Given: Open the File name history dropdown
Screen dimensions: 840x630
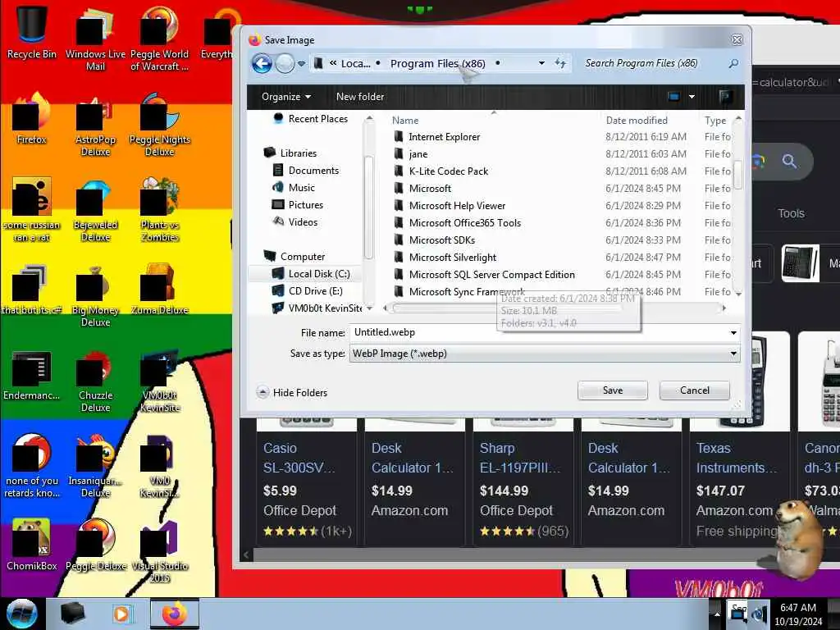Looking at the screenshot, I should [733, 333].
